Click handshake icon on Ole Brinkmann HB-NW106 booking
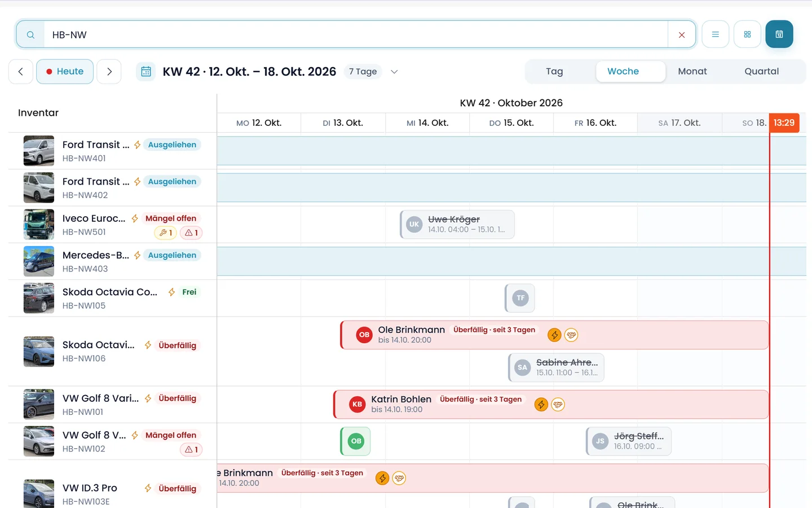 (x=571, y=335)
